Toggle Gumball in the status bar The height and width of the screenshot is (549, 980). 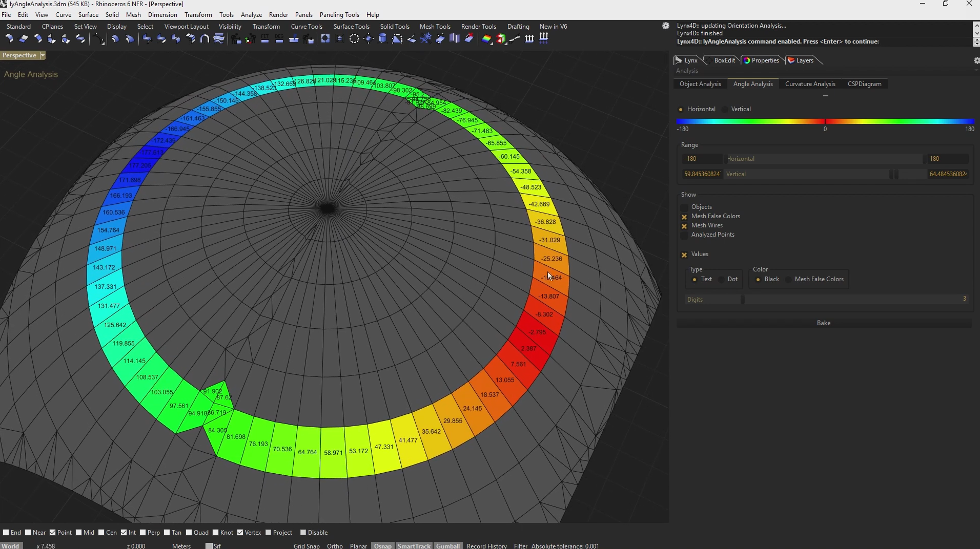[x=447, y=546]
